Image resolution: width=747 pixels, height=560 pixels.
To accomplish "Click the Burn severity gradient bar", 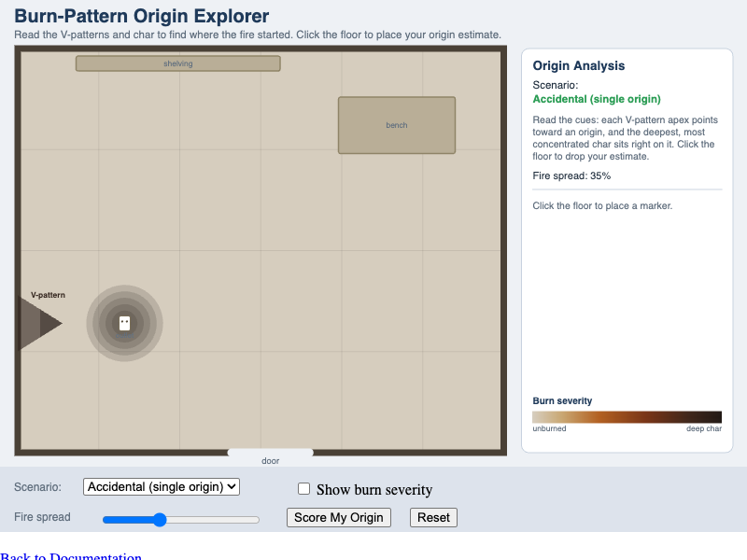I will point(627,417).
